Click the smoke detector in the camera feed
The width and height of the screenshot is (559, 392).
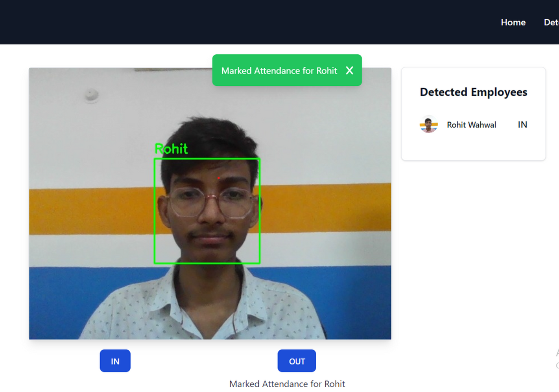click(x=92, y=95)
